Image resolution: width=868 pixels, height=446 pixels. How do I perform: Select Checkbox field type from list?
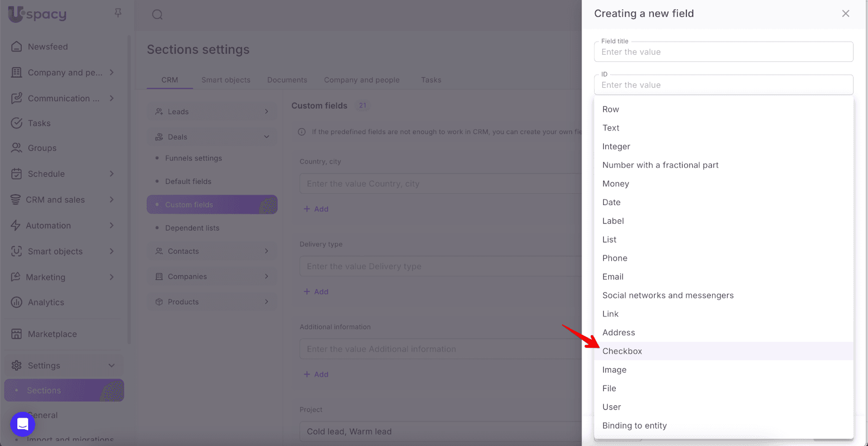tap(622, 351)
